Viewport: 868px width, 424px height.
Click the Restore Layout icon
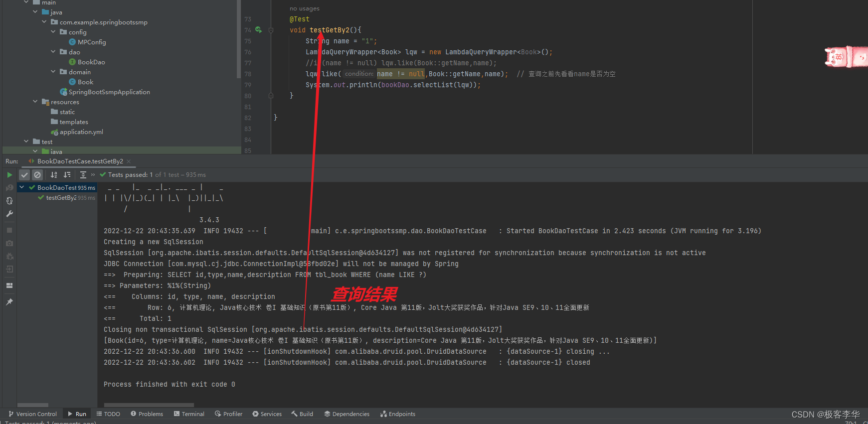pyautogui.click(x=9, y=285)
